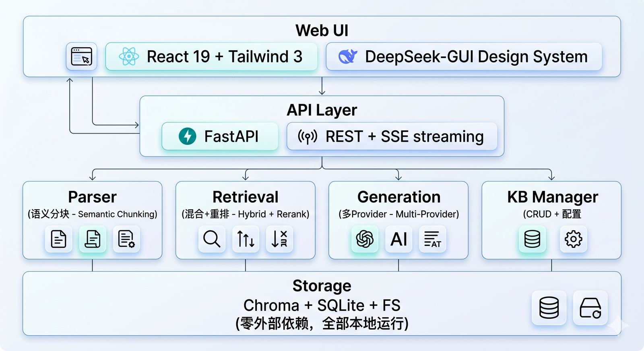Click the browser window cursor icon

point(82,56)
